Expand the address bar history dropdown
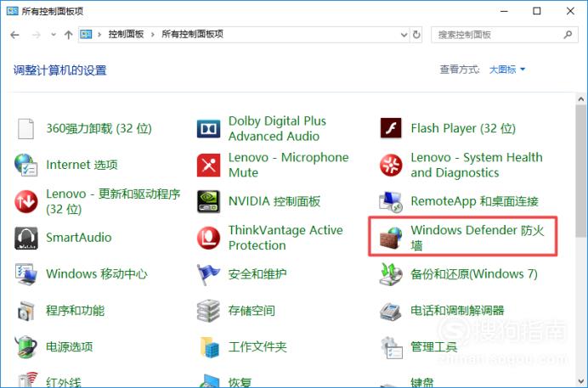 pyautogui.click(x=404, y=35)
